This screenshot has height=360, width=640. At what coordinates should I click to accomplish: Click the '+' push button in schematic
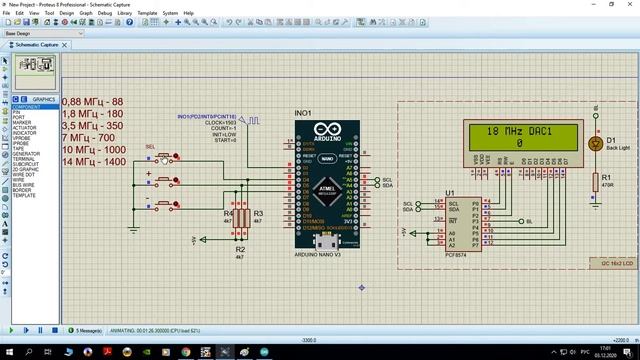164,182
